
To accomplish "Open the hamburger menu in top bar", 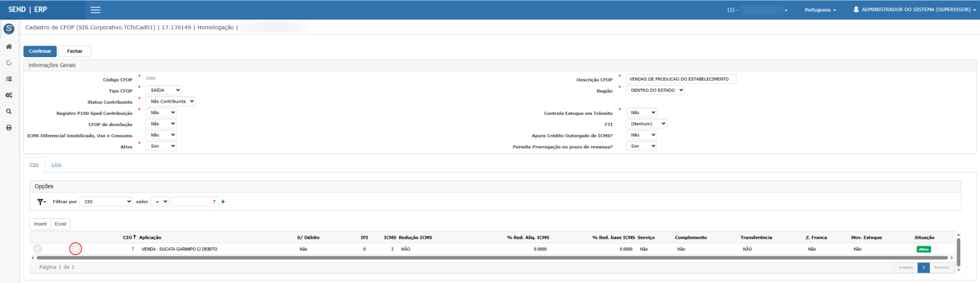I will (95, 10).
